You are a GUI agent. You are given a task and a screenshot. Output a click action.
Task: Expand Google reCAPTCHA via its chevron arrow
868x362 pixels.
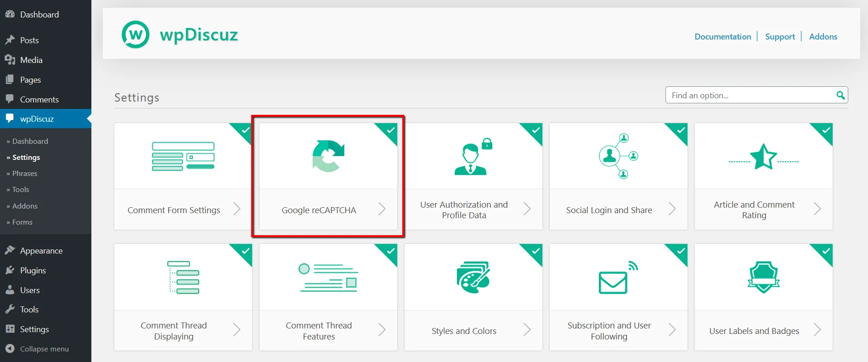click(x=382, y=209)
